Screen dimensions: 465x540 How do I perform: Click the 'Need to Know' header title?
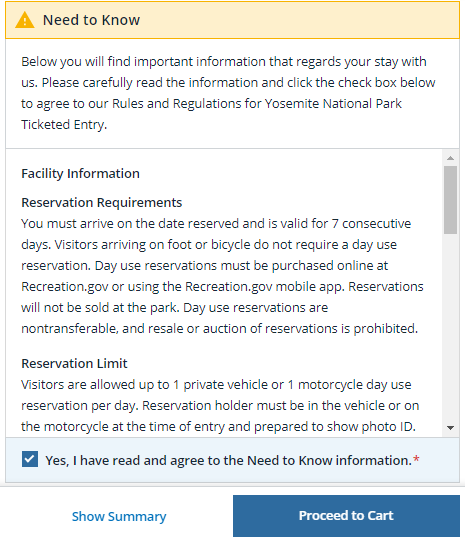91,20
